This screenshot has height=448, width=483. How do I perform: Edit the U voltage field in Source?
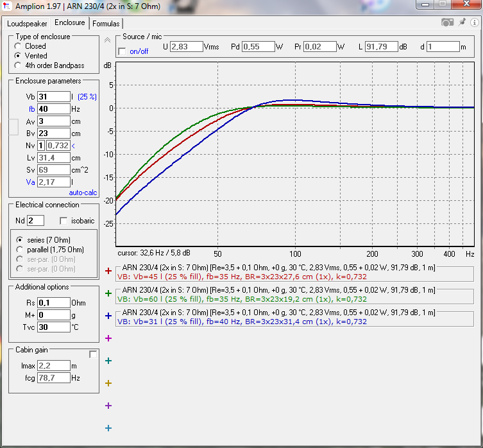click(x=187, y=47)
